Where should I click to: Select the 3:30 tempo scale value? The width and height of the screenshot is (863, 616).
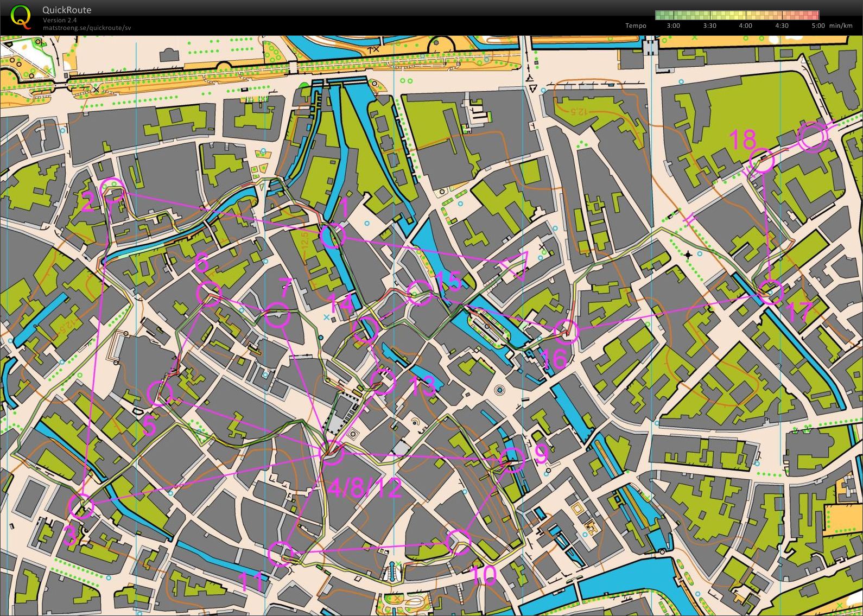click(x=709, y=26)
